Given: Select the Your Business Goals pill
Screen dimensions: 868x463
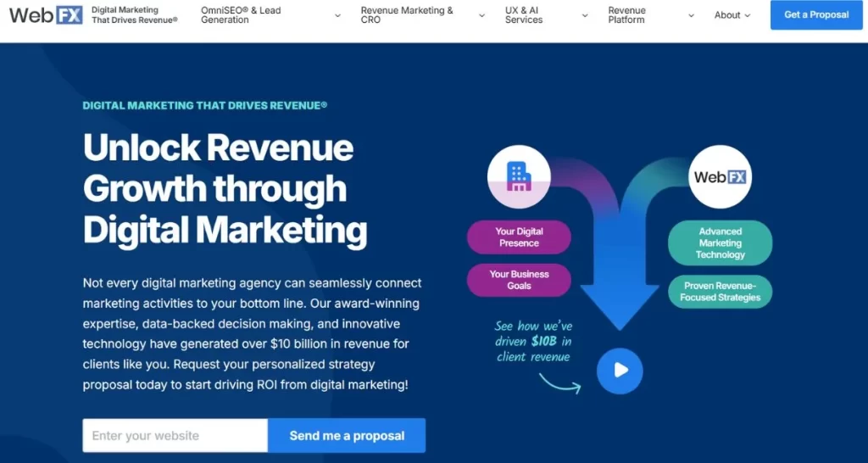Looking at the screenshot, I should coord(519,280).
